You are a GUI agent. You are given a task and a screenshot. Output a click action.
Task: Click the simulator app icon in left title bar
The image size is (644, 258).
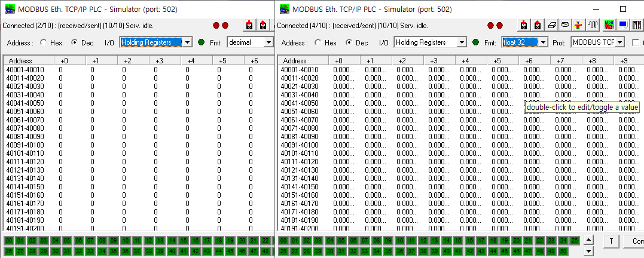pos(10,9)
